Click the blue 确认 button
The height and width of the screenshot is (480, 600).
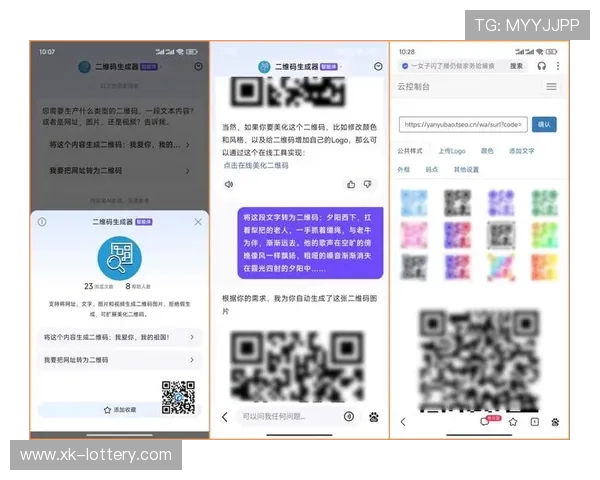(x=544, y=125)
